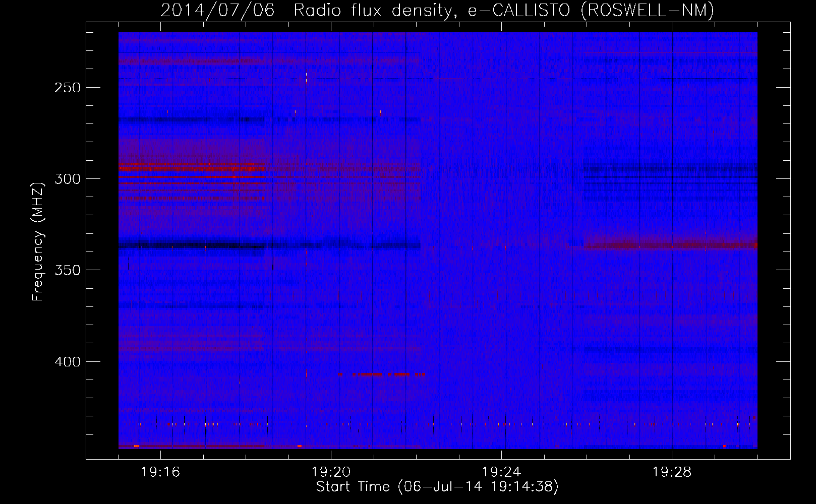
Task: Click the 350 frequency tick label
Action: point(67,271)
